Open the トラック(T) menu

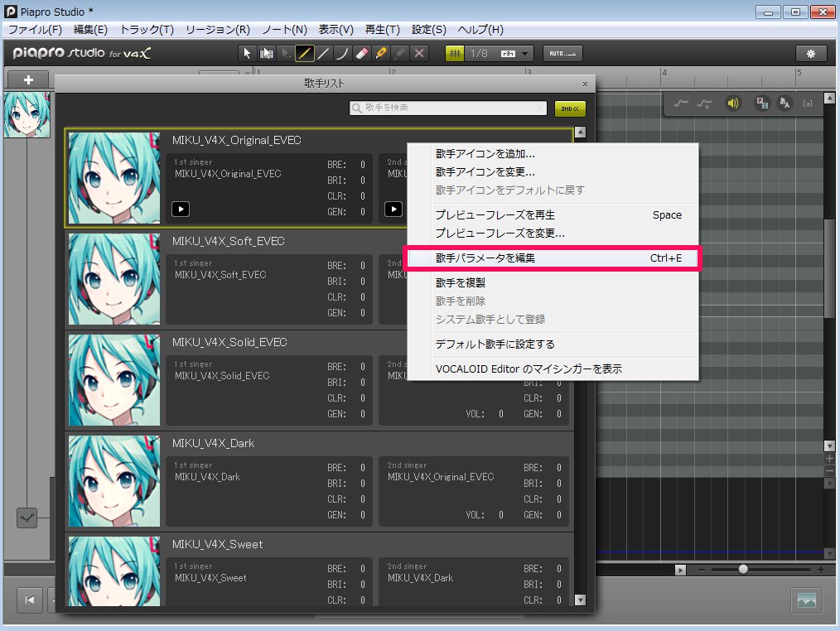tap(147, 30)
